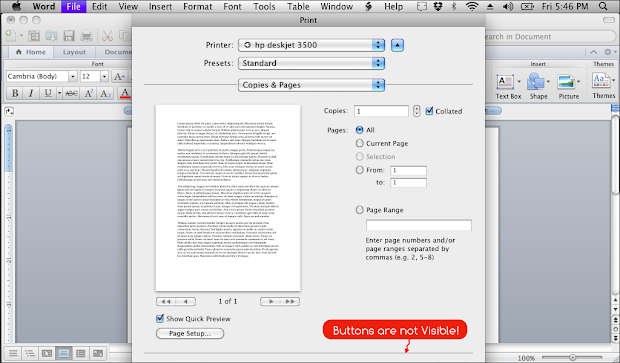
Task: Click the Page Range text field
Action: pyautogui.click(x=419, y=225)
